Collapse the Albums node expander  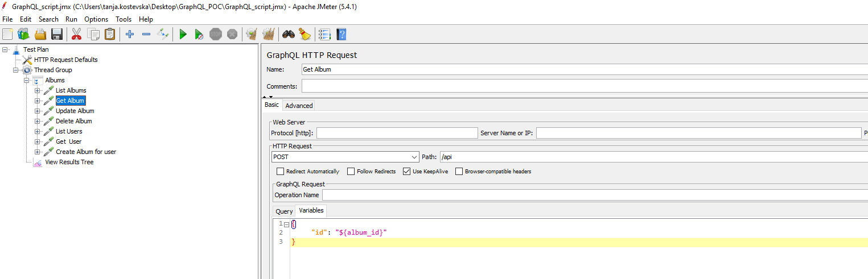coord(27,80)
